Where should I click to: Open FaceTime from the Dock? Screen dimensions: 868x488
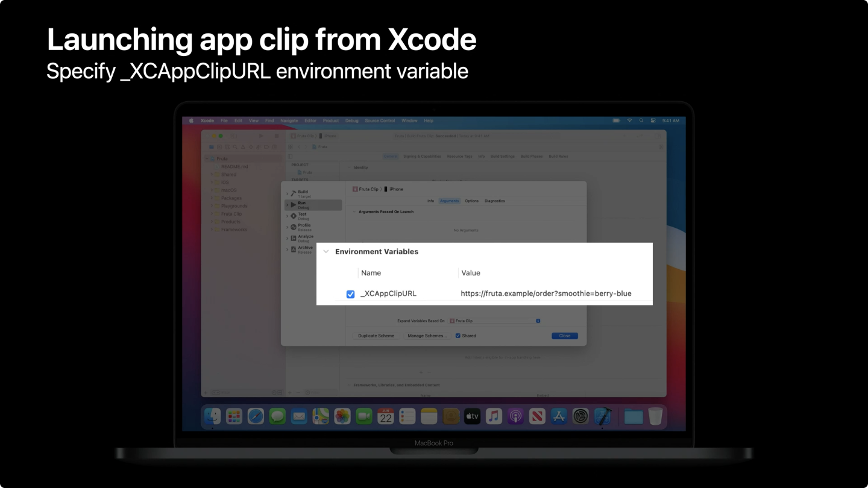coord(364,416)
